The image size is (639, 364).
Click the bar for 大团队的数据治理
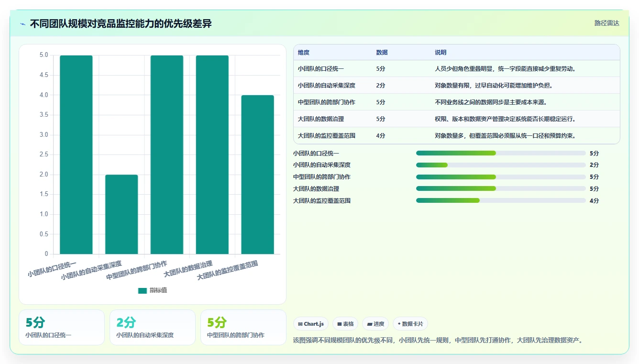(212, 154)
